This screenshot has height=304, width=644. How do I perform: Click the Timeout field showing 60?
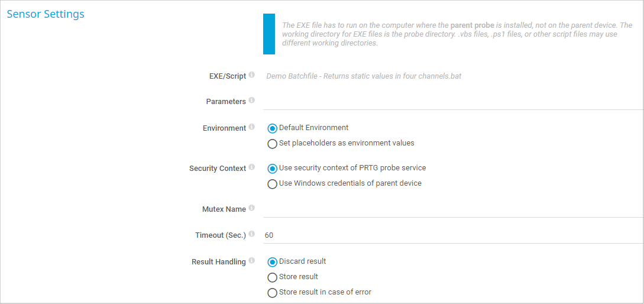click(x=452, y=235)
